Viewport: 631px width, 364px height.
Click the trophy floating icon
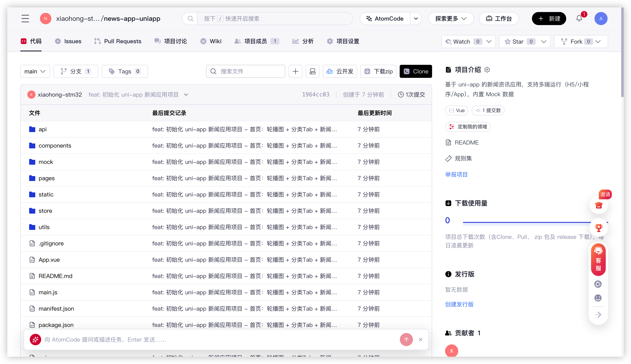(599, 227)
